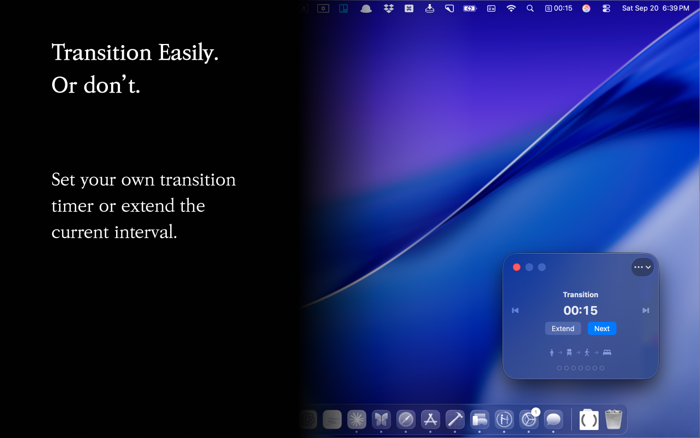
Task: Click the Transition label in the widget
Action: coord(580,295)
